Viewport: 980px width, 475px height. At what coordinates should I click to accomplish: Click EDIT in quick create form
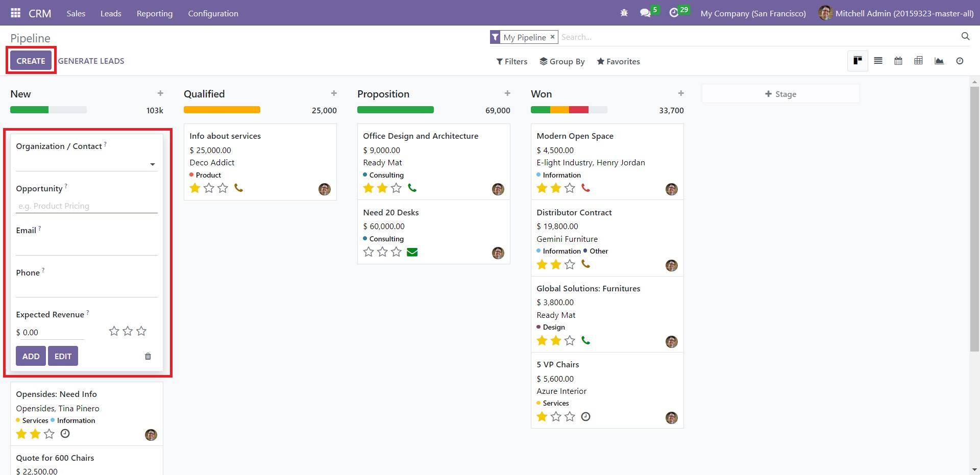coord(63,356)
